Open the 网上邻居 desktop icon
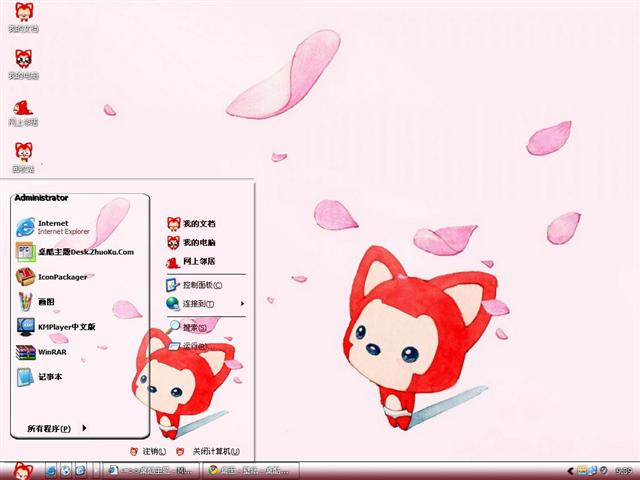The width and height of the screenshot is (640, 480). pos(23,113)
